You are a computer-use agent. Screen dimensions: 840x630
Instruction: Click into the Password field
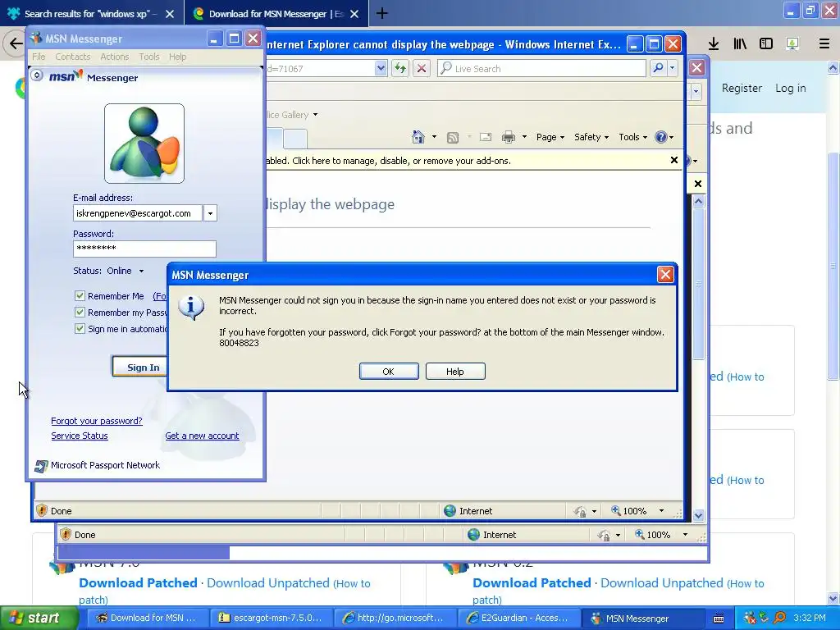[x=144, y=249]
